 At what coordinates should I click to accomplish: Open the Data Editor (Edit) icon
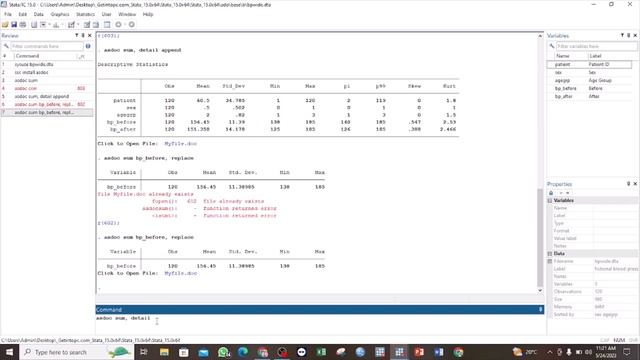[x=87, y=25]
